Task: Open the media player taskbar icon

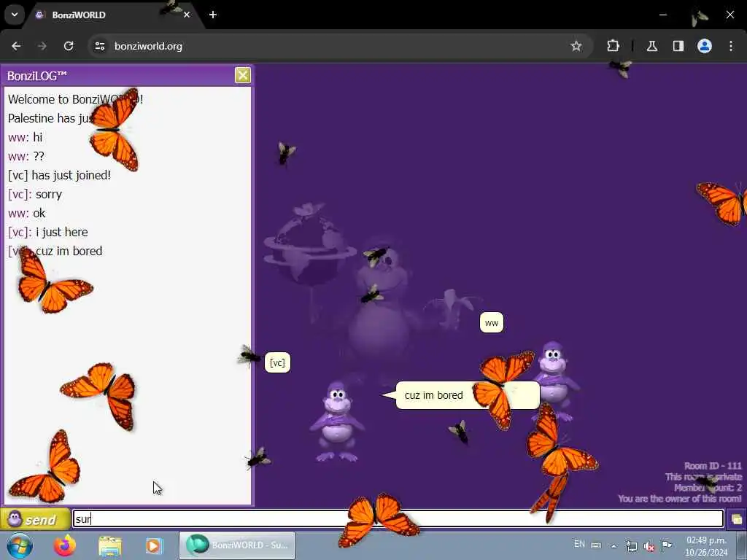Action: (x=154, y=545)
